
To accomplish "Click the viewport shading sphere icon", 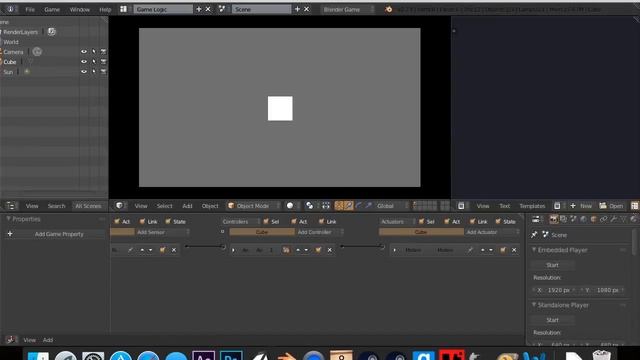I will click(290, 206).
